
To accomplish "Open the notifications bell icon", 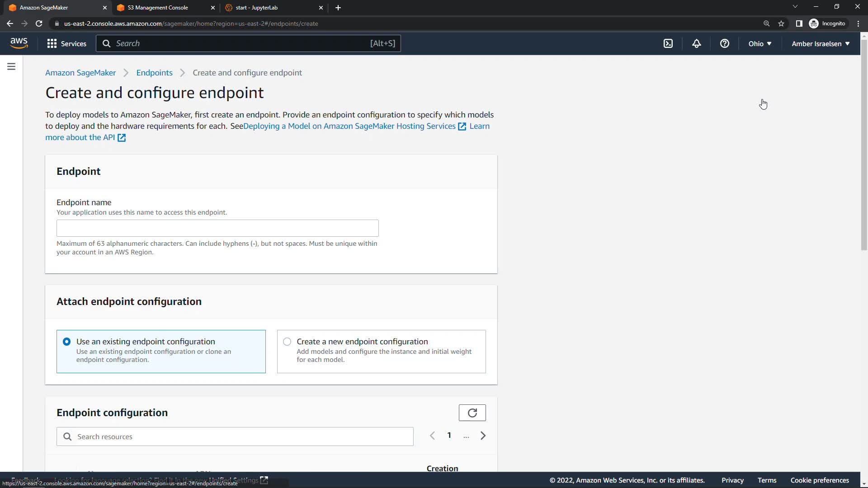I will pos(697,43).
